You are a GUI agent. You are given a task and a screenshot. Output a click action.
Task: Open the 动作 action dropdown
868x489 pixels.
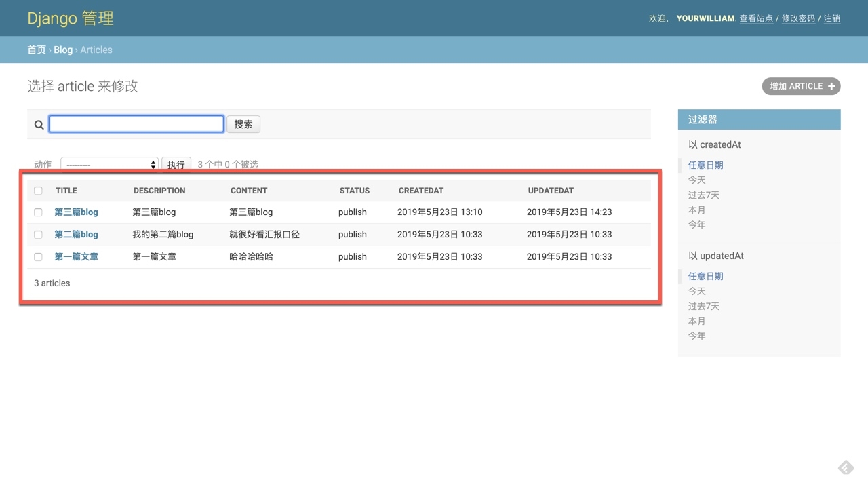coord(109,165)
